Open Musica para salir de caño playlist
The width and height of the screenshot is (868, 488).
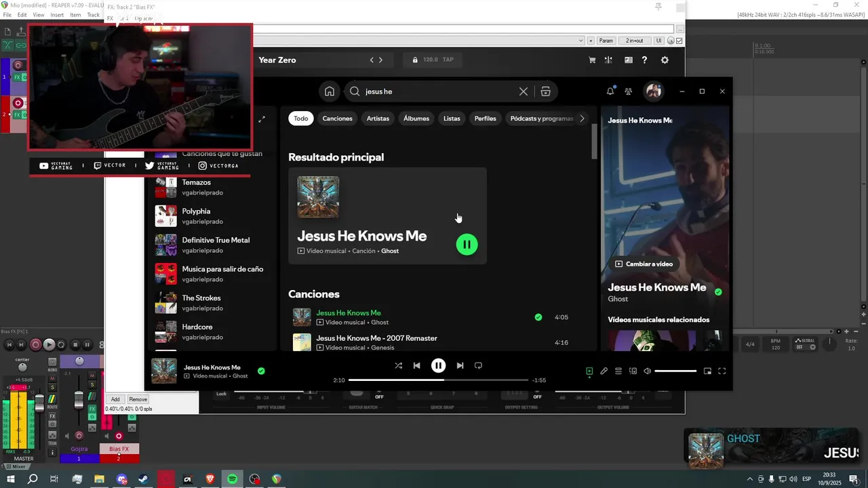(x=210, y=274)
